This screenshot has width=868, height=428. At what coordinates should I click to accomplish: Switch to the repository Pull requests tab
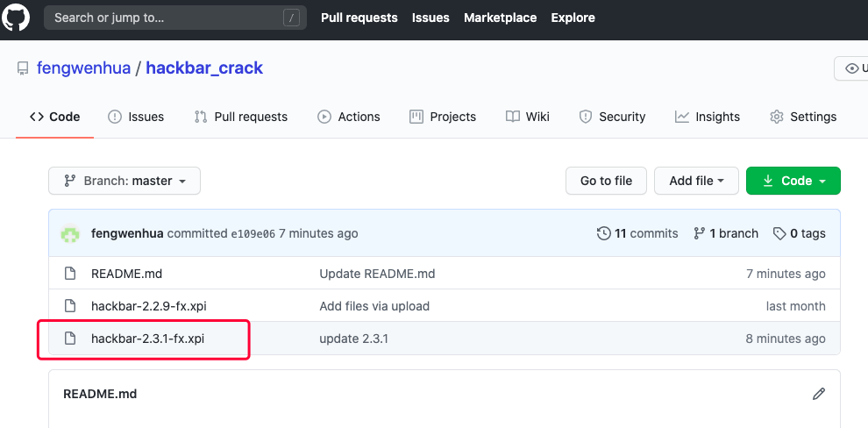(241, 117)
